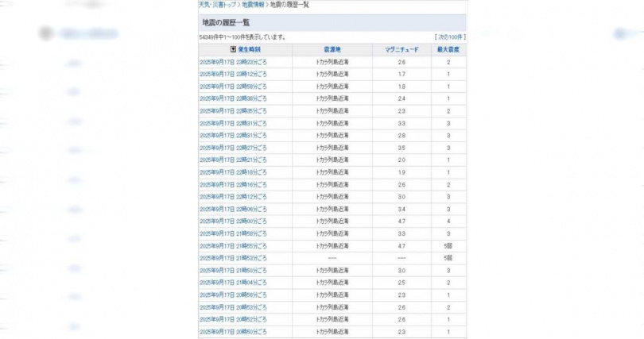Open the 21時58分ごろ earthquake entry

coord(233,233)
